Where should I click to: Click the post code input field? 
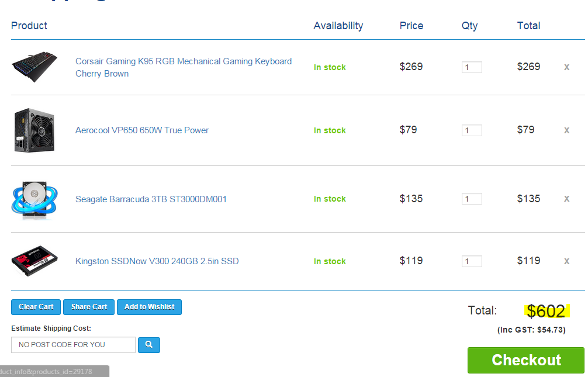(73, 345)
